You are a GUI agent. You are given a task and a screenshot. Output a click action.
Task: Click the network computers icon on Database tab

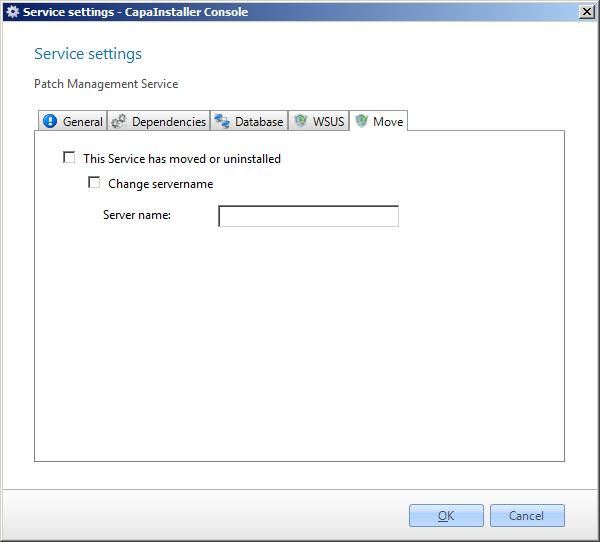pyautogui.click(x=222, y=121)
